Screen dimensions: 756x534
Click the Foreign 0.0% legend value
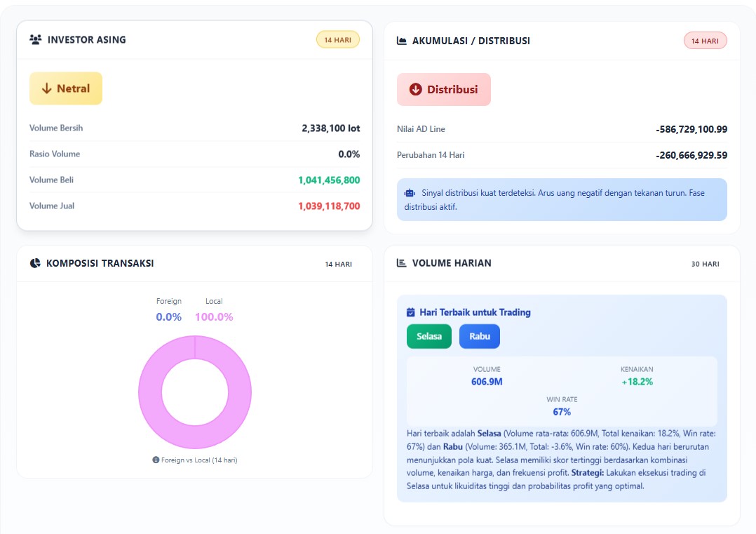pos(169,317)
